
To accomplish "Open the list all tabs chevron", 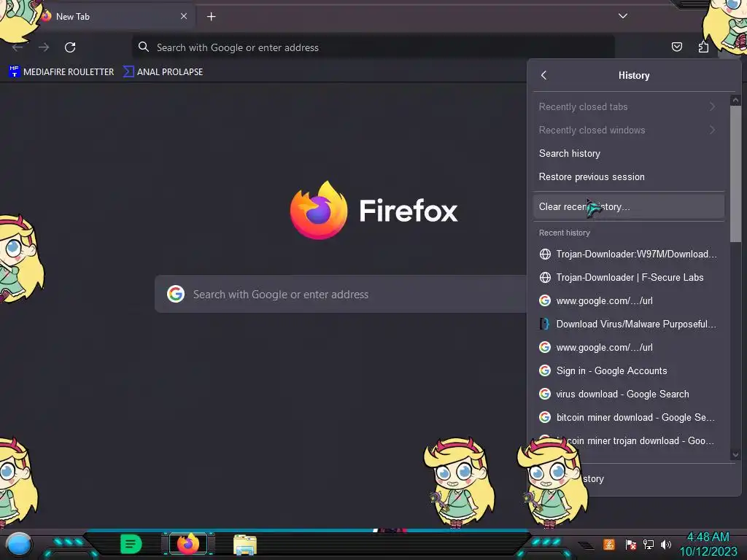I will pyautogui.click(x=623, y=16).
